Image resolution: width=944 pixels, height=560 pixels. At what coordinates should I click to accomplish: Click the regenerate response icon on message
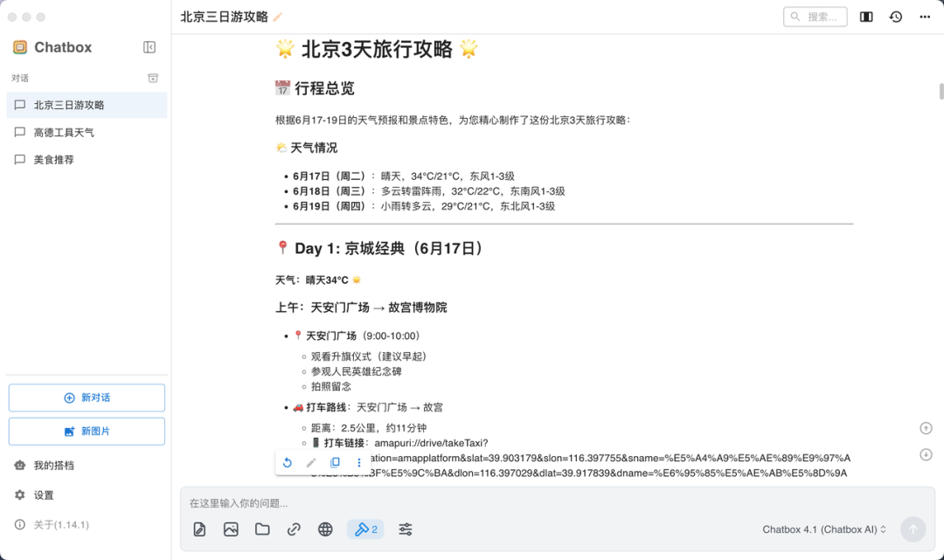pos(288,461)
